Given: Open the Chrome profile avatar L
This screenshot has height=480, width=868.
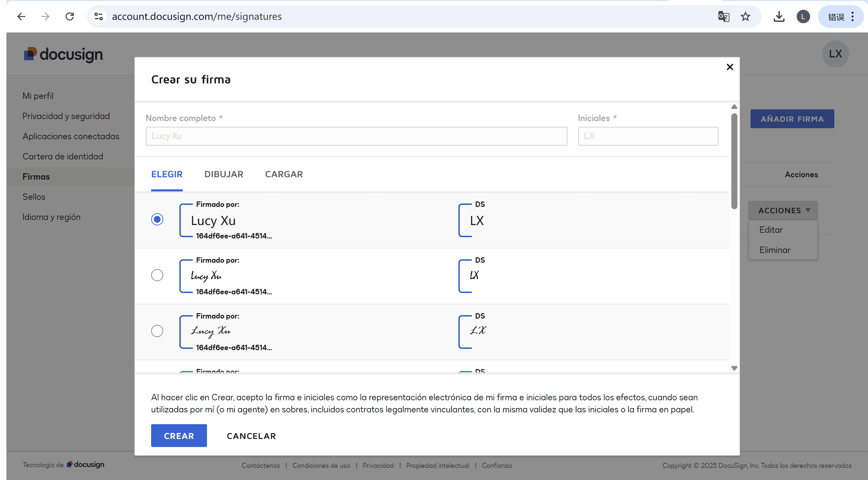Looking at the screenshot, I should tap(803, 16).
